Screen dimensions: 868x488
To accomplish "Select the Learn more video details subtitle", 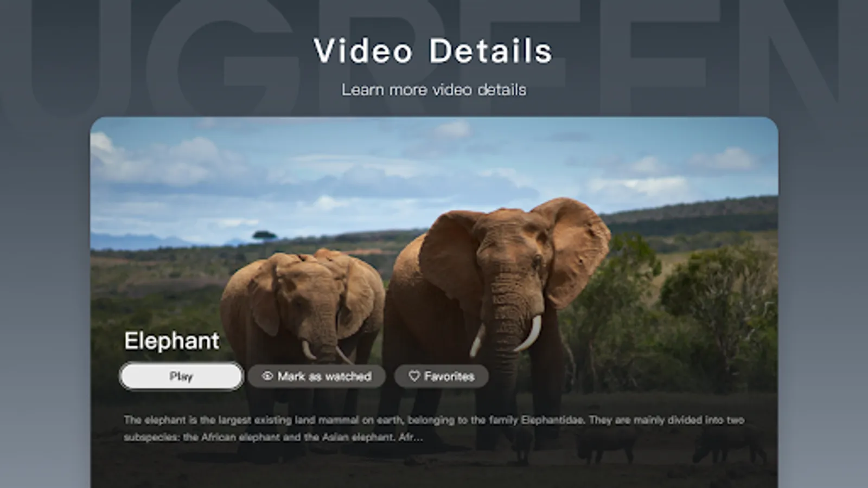I will click(433, 89).
